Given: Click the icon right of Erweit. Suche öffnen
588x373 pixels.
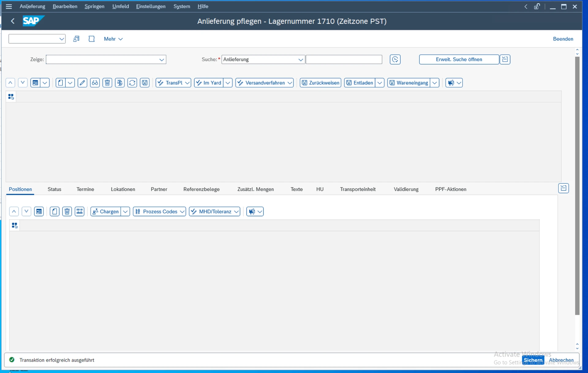Looking at the screenshot, I should tap(505, 59).
